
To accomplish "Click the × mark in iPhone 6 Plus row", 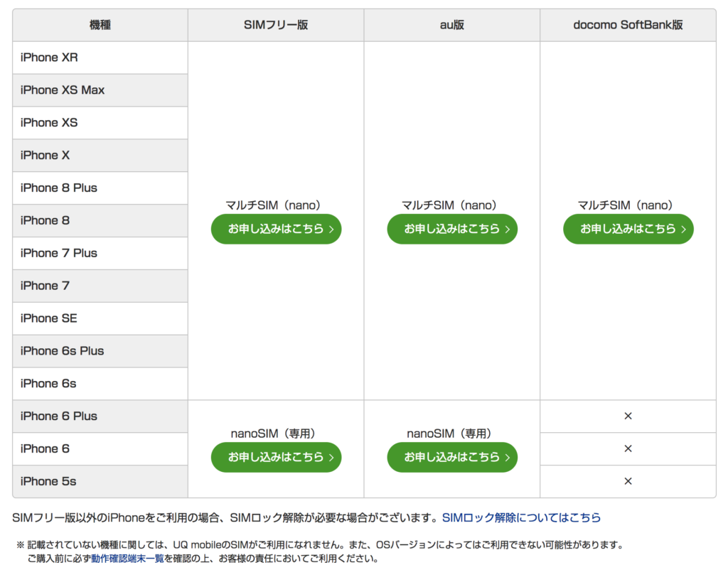I will click(628, 416).
